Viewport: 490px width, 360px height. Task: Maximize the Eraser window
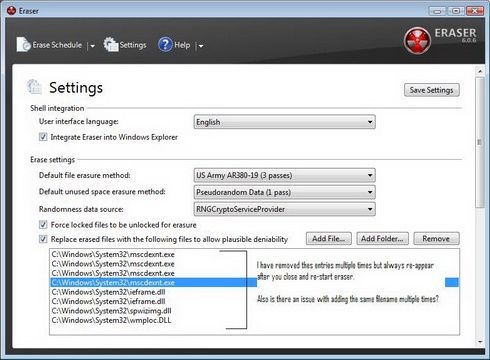[456, 11]
